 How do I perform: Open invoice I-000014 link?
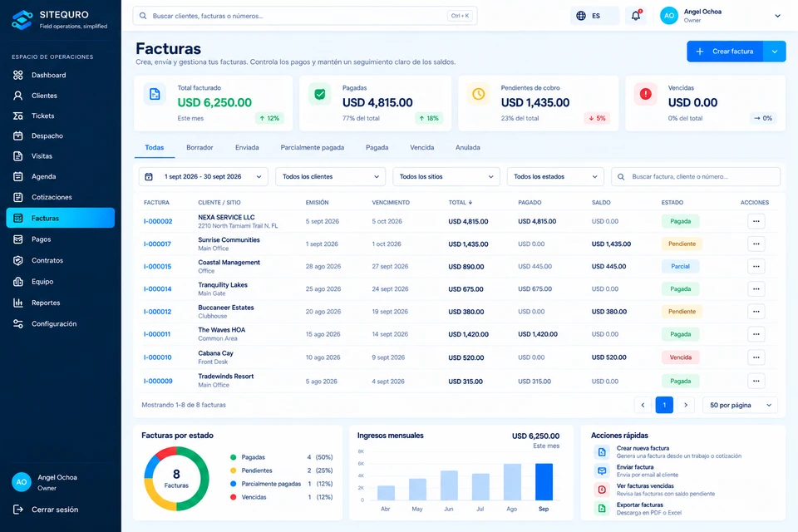(157, 289)
